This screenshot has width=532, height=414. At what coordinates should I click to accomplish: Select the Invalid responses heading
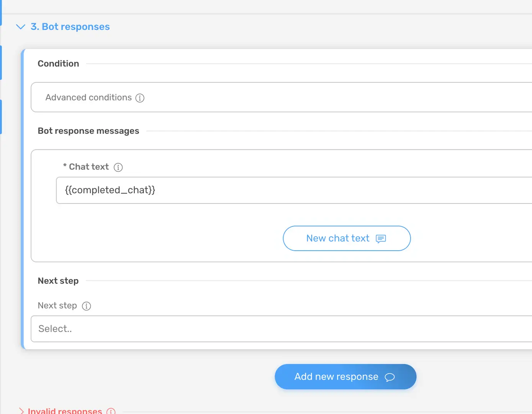tap(65, 411)
